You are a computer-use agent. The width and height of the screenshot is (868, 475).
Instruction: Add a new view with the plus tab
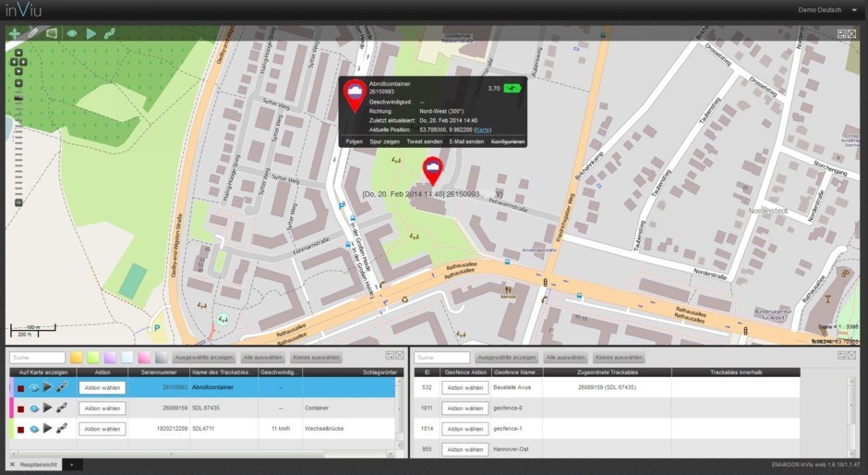coord(71,465)
